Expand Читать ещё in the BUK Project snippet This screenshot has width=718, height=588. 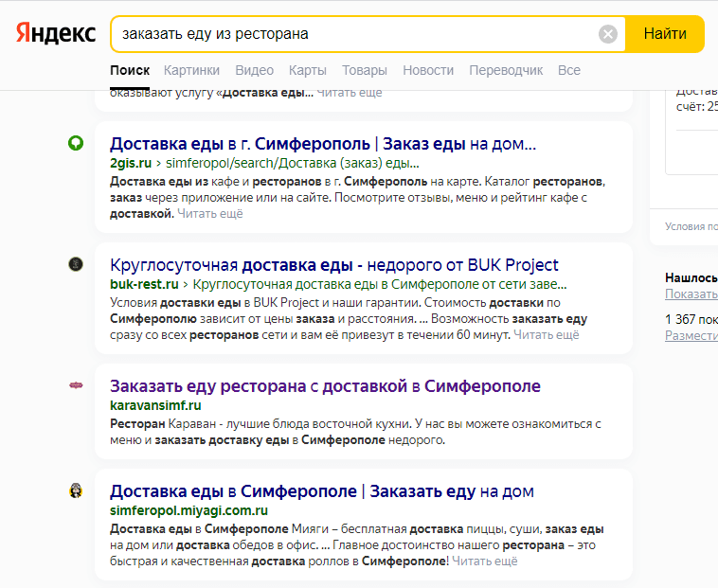pos(547,334)
